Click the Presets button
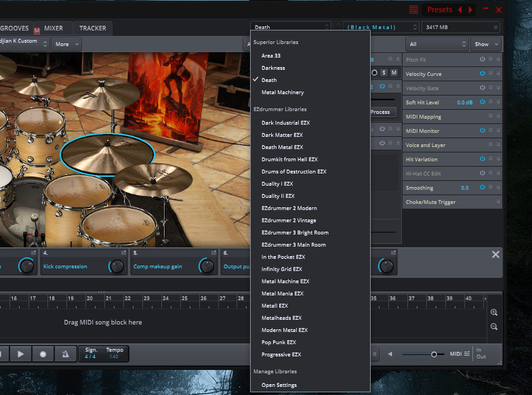532x395 pixels. tap(439, 9)
